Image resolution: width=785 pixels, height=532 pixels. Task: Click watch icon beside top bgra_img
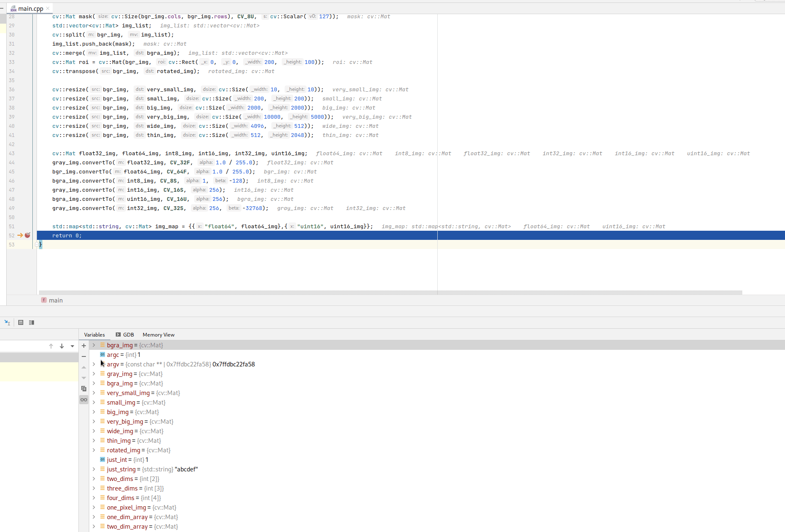102,345
